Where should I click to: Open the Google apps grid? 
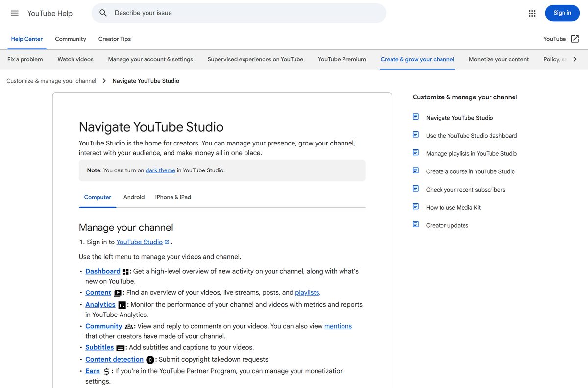click(x=532, y=13)
